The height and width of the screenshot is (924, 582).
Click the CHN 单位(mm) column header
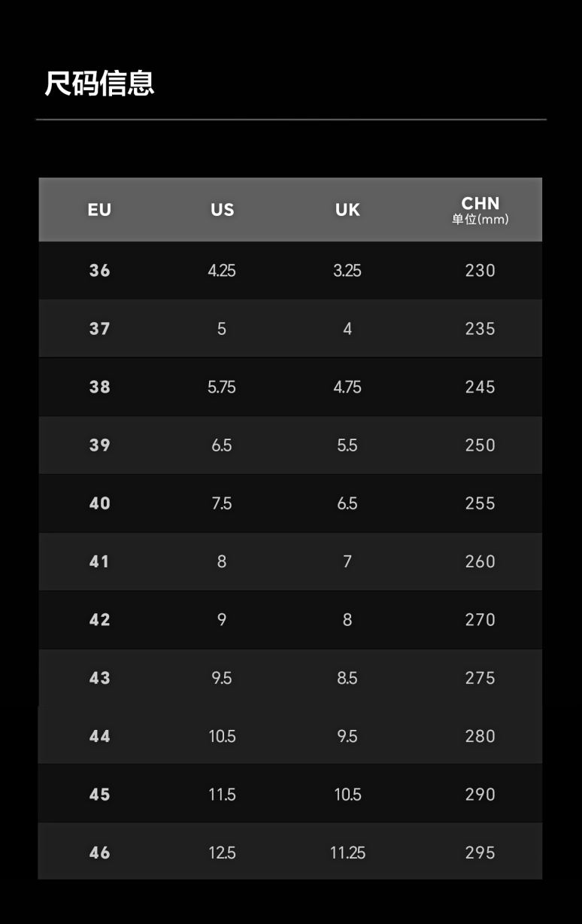pyautogui.click(x=480, y=210)
